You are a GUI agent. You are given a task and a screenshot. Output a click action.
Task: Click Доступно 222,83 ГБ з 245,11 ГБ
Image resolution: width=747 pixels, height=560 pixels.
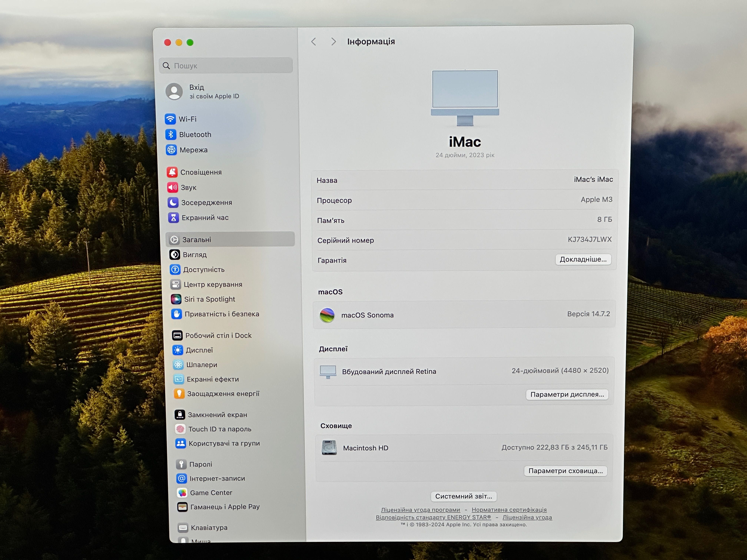point(555,447)
